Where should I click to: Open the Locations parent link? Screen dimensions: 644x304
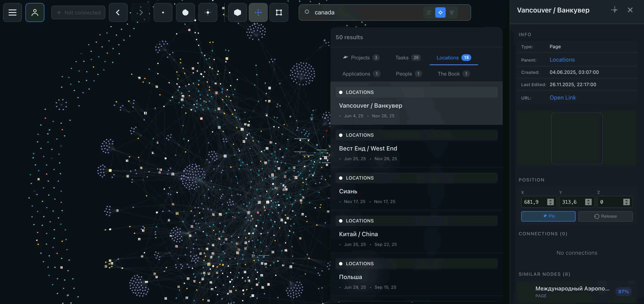point(562,59)
